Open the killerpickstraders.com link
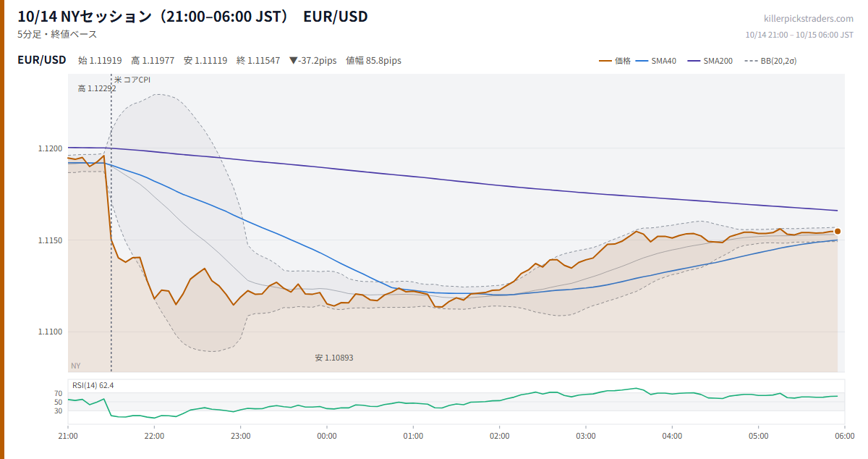Viewport: 868px width, 459px height. 809,19
